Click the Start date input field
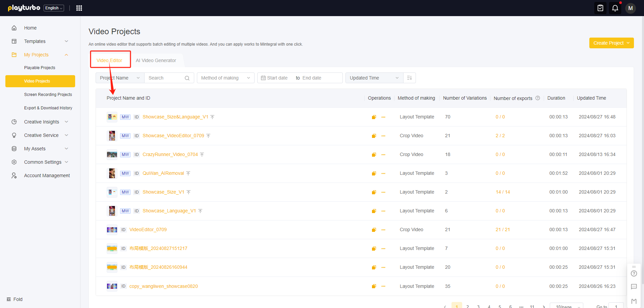The width and height of the screenshot is (644, 308). 277,78
